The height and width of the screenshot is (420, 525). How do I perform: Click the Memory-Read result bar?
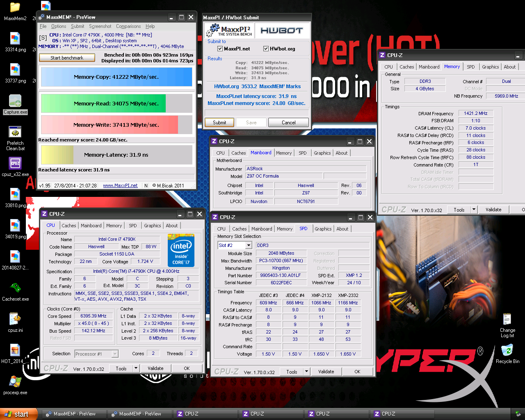tap(116, 103)
